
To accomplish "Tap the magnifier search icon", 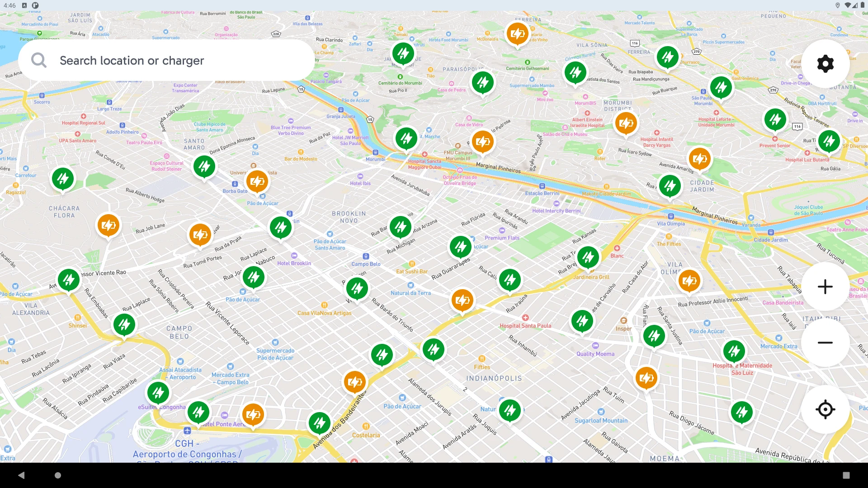I will pyautogui.click(x=39, y=60).
